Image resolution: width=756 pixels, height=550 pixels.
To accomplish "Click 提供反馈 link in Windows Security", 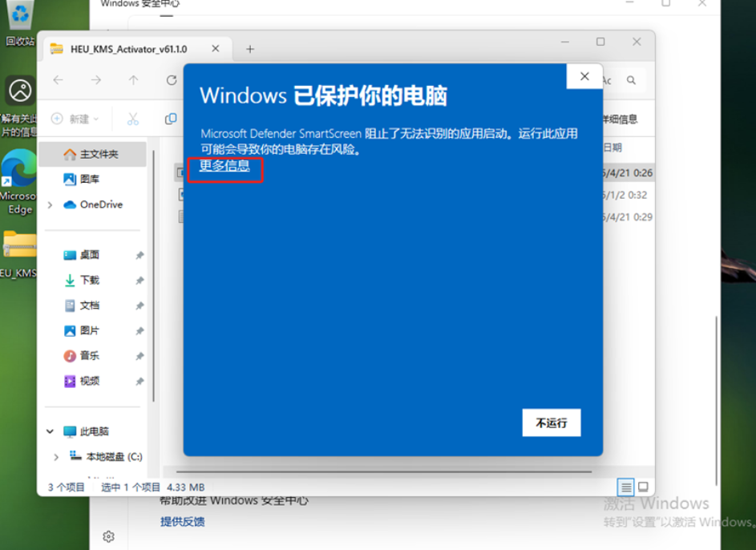I will tap(183, 522).
